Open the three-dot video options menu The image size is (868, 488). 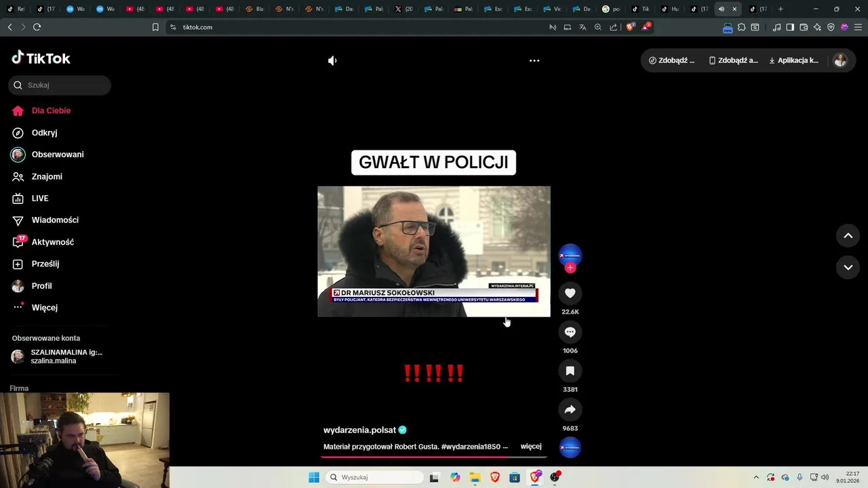pos(534,60)
